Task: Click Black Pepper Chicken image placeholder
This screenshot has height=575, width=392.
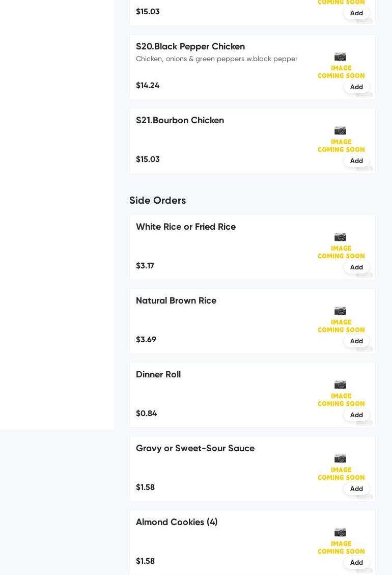Action: point(341,66)
